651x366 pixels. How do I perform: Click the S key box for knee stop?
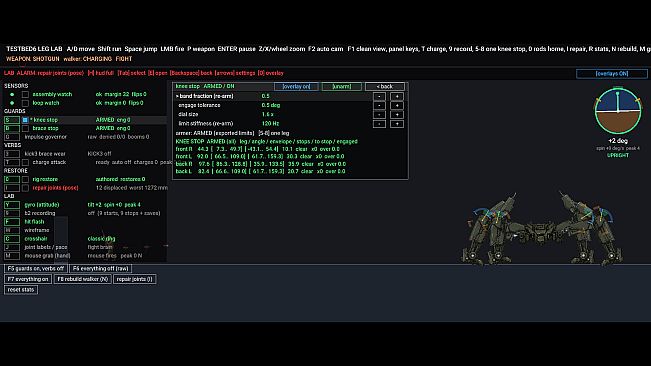[x=12, y=120]
